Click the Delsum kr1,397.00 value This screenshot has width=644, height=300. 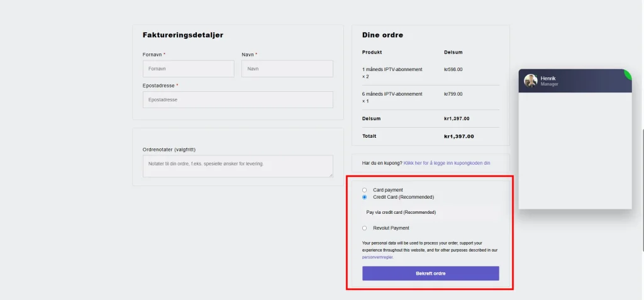pos(457,118)
